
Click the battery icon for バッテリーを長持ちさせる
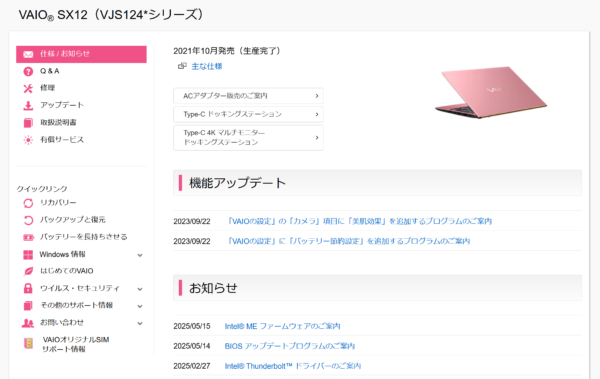[x=28, y=237]
